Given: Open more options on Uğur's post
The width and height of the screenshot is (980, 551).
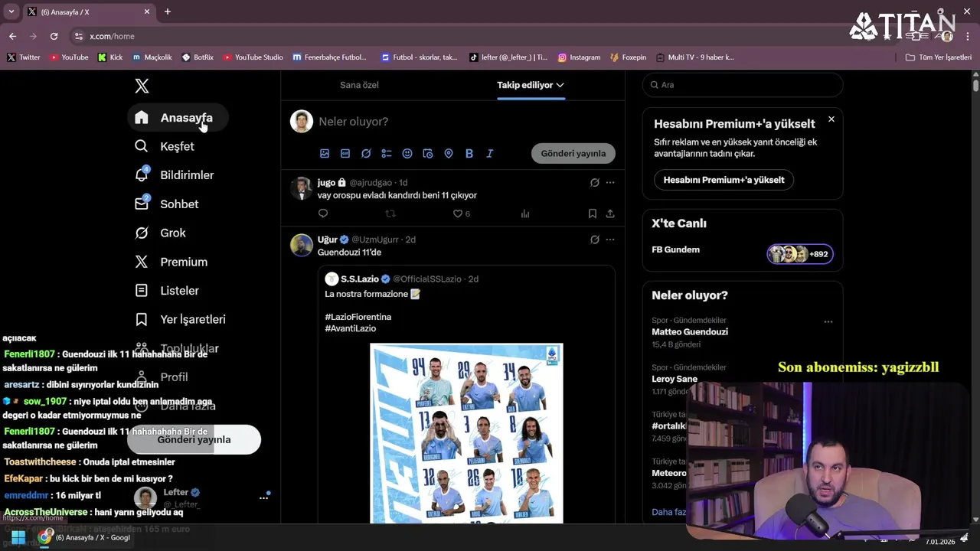Looking at the screenshot, I should [x=610, y=240].
